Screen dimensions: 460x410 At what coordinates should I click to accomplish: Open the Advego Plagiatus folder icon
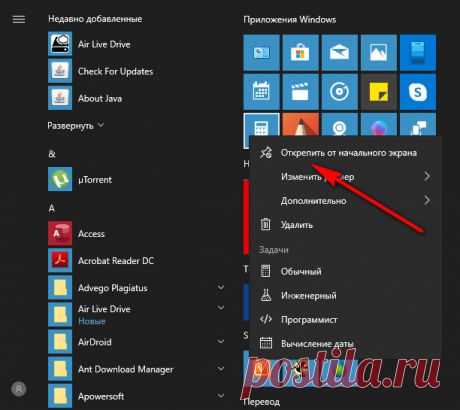[60, 288]
